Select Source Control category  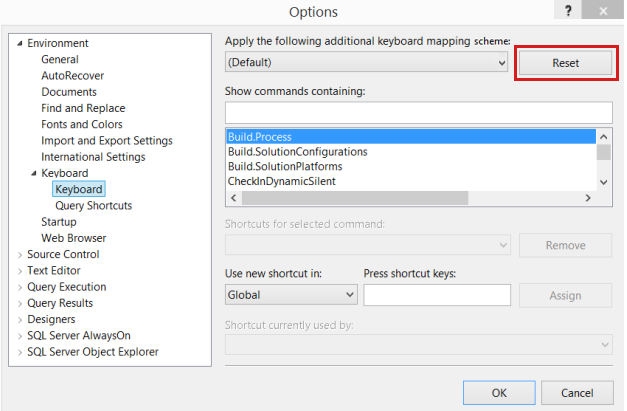pos(63,254)
